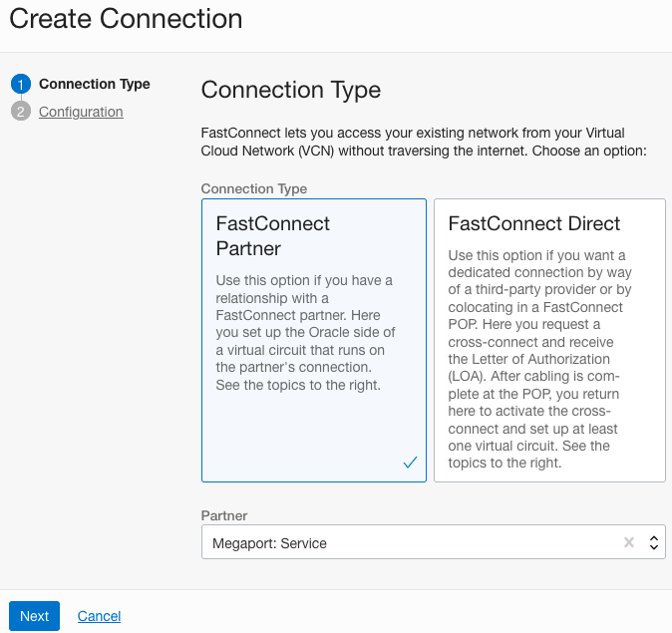Click the FastConnect Direct card title
Image resolution: width=672 pixels, height=633 pixels.
pos(534,224)
